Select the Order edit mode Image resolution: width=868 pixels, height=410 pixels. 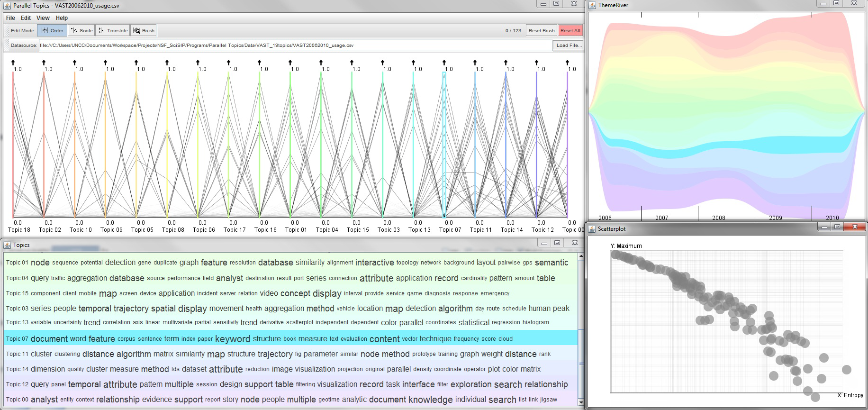(52, 31)
